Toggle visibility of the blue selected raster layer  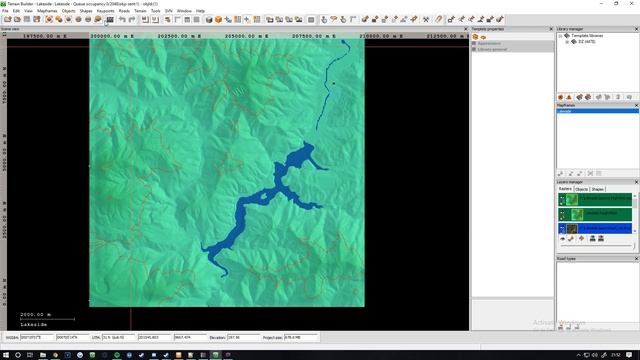562,229
